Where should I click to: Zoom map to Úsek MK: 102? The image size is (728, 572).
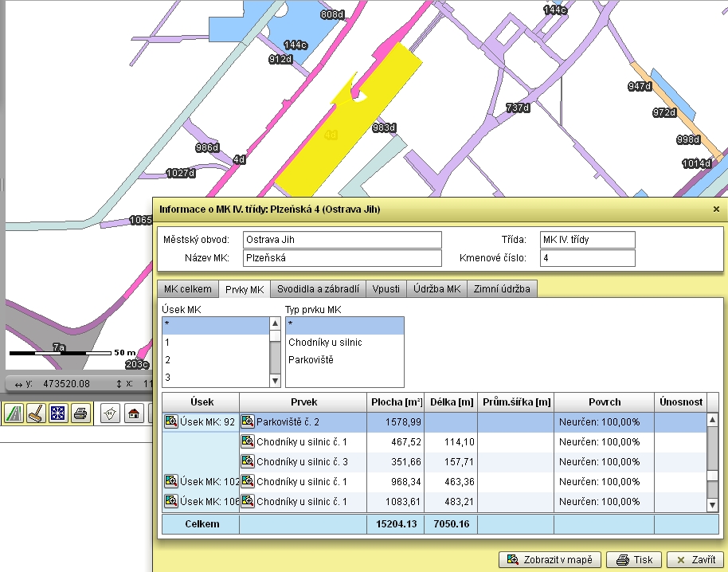[x=171, y=481]
